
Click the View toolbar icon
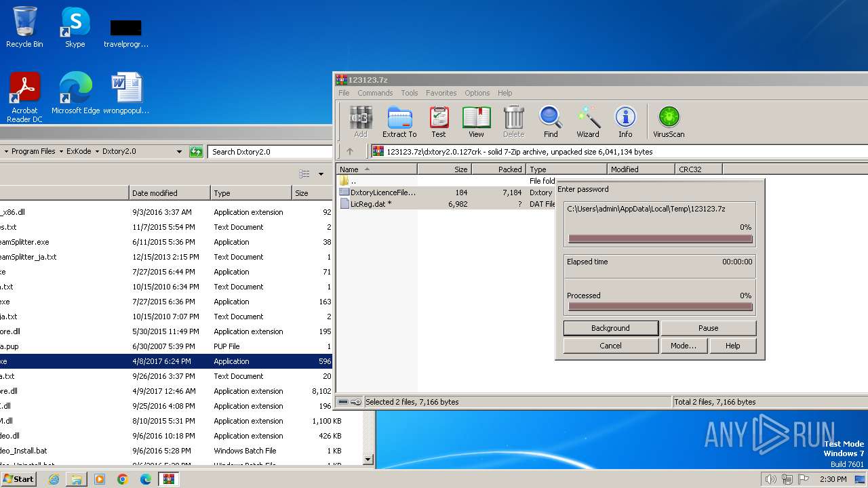tap(476, 122)
